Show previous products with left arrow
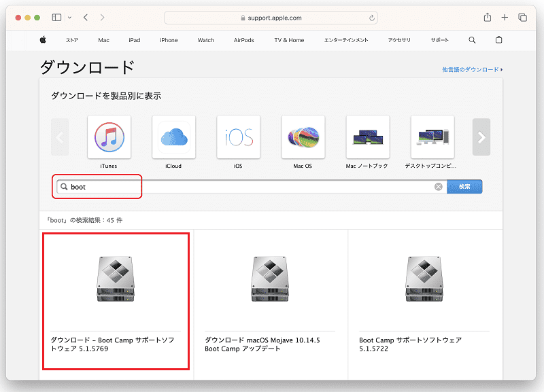This screenshot has width=544, height=392. pos(60,137)
